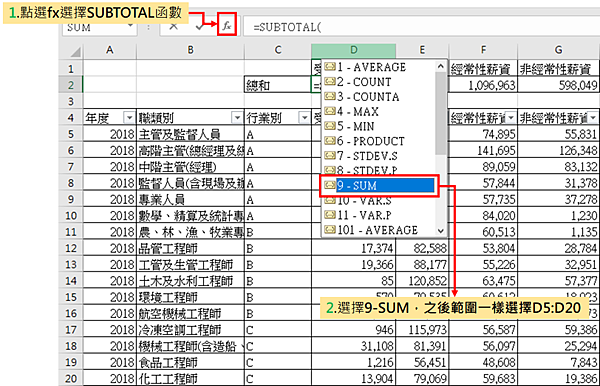Open the column F 經常性薪資 filter dropdown in row 4
Screen dimensions: 600x386
[511, 118]
